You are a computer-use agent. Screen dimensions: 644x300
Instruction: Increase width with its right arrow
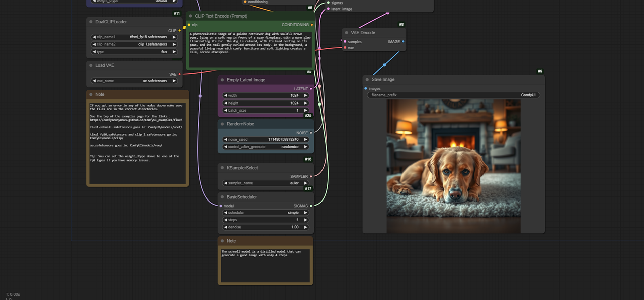point(305,95)
